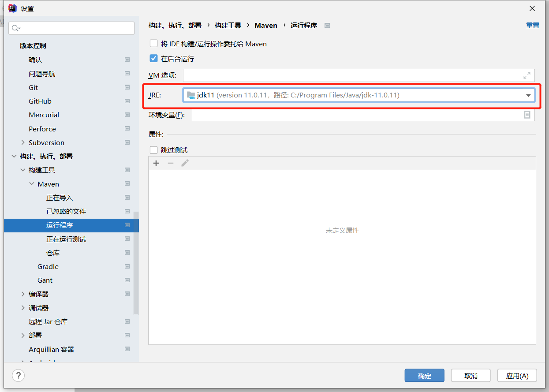Open environment variables editor document icon
This screenshot has width=549, height=392.
(x=527, y=115)
